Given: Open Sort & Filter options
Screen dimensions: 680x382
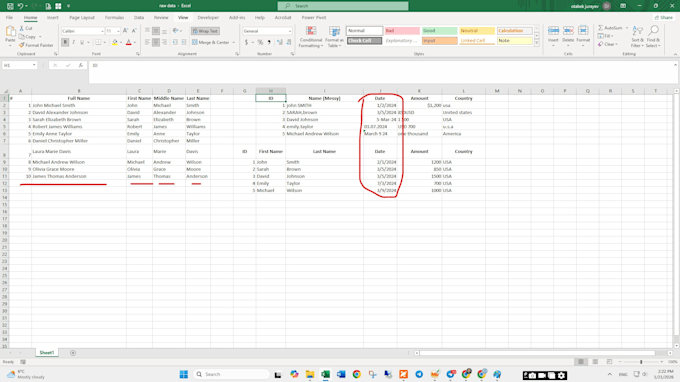Looking at the screenshot, I should click(x=637, y=36).
